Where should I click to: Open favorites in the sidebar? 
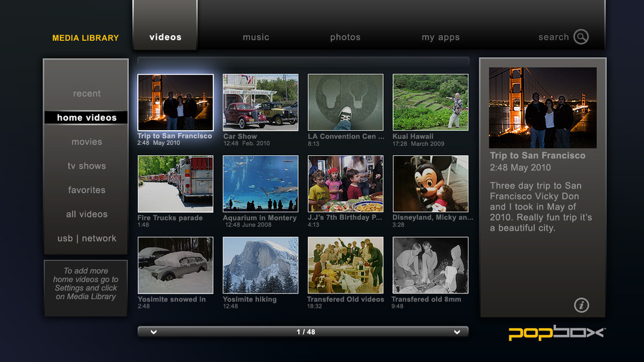pyautogui.click(x=87, y=190)
